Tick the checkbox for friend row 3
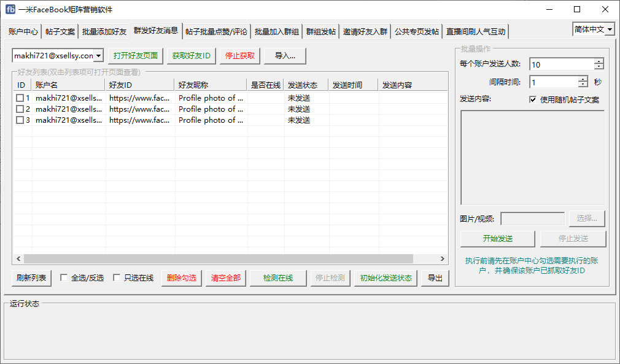The height and width of the screenshot is (364, 620). coord(20,120)
